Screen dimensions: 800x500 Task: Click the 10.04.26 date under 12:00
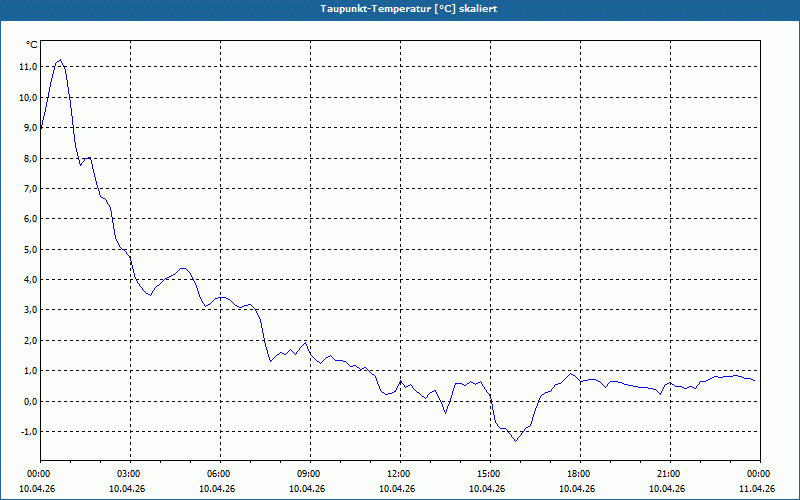point(397,488)
